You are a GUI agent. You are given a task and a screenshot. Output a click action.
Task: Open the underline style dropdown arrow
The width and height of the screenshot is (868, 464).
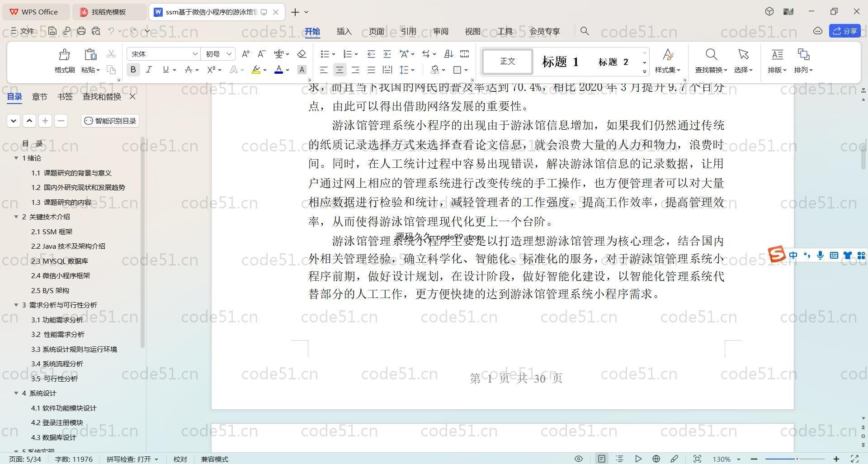tap(175, 70)
